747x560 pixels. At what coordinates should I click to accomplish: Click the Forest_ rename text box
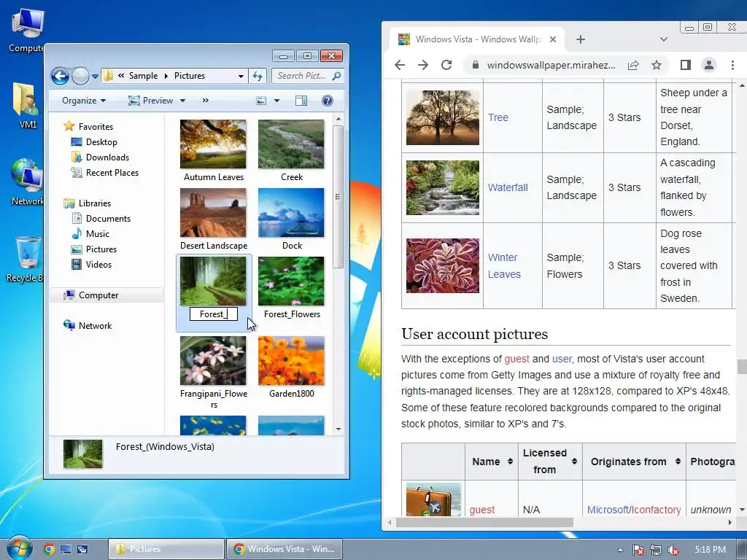(x=214, y=314)
